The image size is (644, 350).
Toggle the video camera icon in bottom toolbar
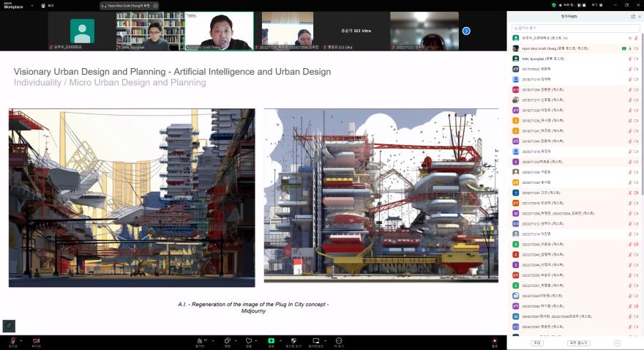(x=37, y=340)
